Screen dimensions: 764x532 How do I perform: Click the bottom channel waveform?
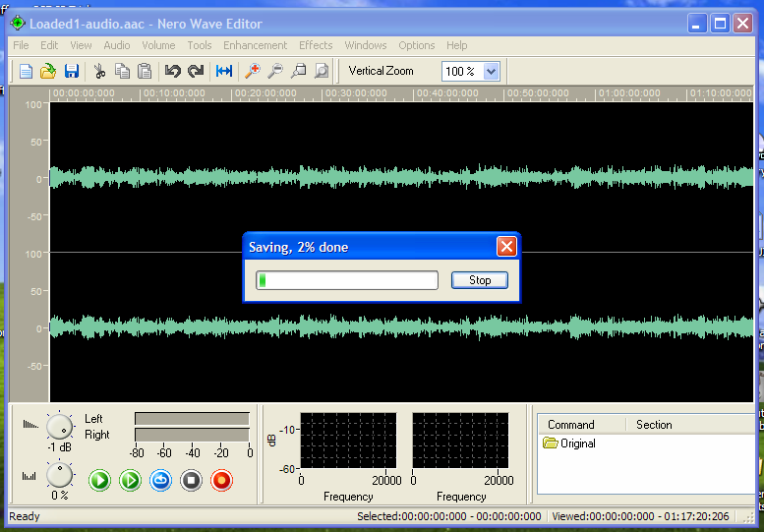coord(401,326)
